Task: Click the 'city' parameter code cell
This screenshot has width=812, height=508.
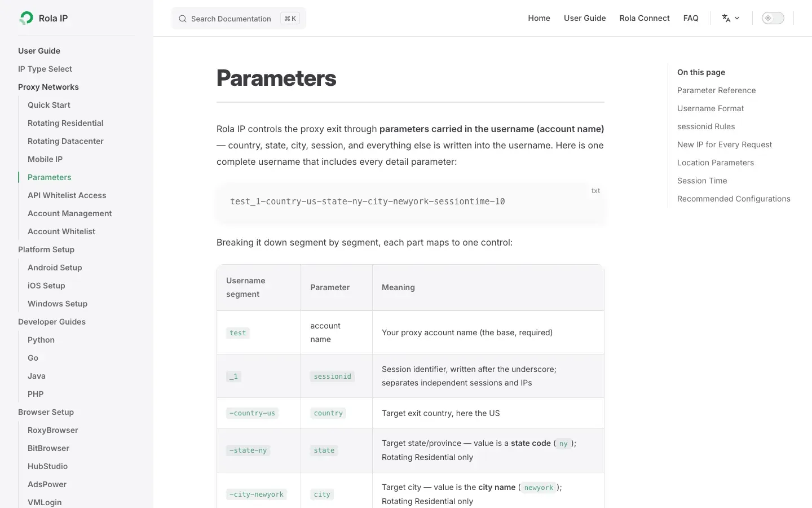Action: 322,494
